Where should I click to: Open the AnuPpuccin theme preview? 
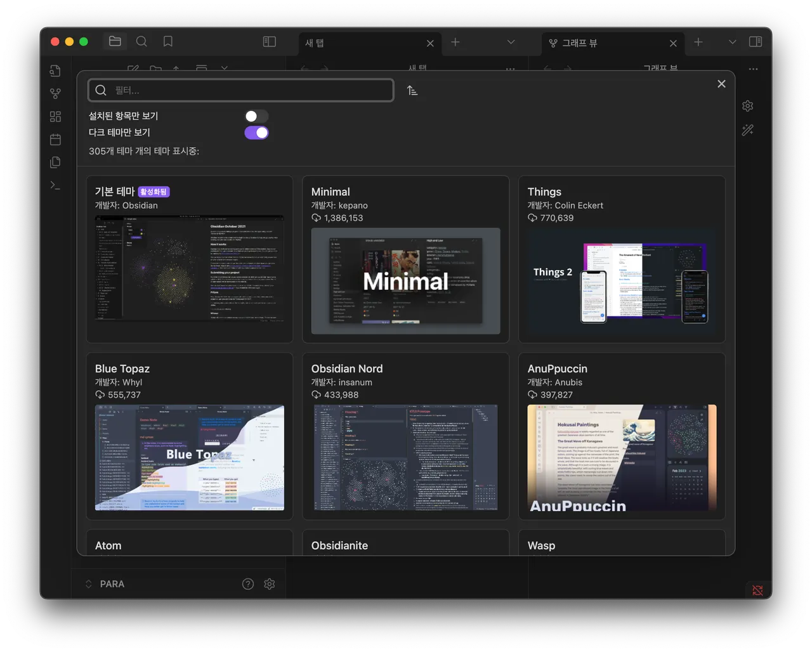pos(622,458)
